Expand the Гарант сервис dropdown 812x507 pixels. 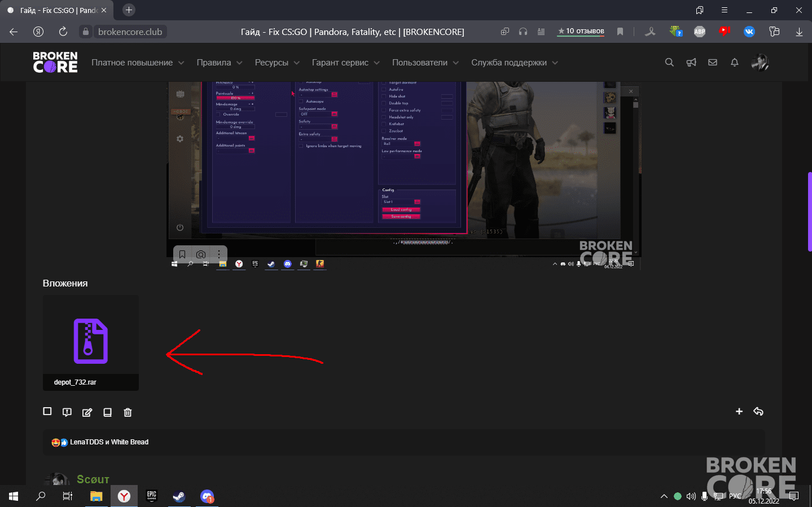click(x=346, y=63)
